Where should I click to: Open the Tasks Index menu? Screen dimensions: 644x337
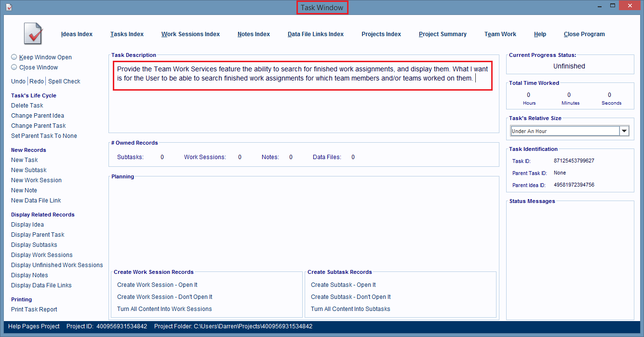(127, 34)
